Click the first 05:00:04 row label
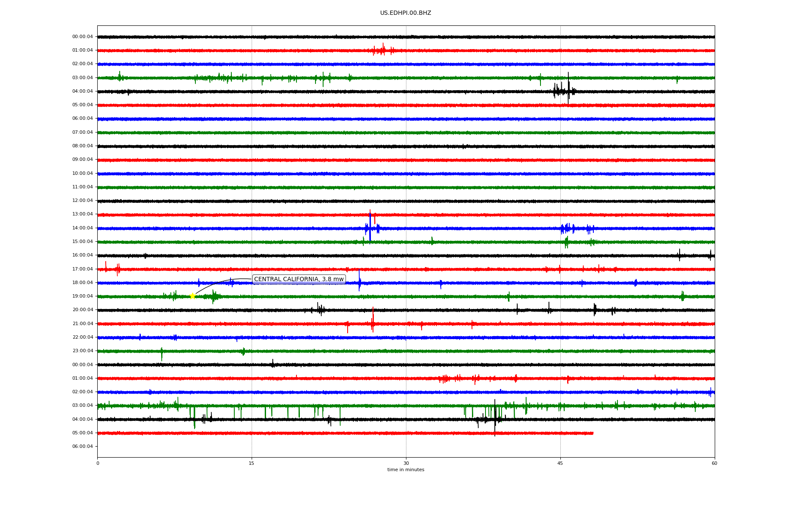This screenshot has width=812, height=508. tap(82, 105)
